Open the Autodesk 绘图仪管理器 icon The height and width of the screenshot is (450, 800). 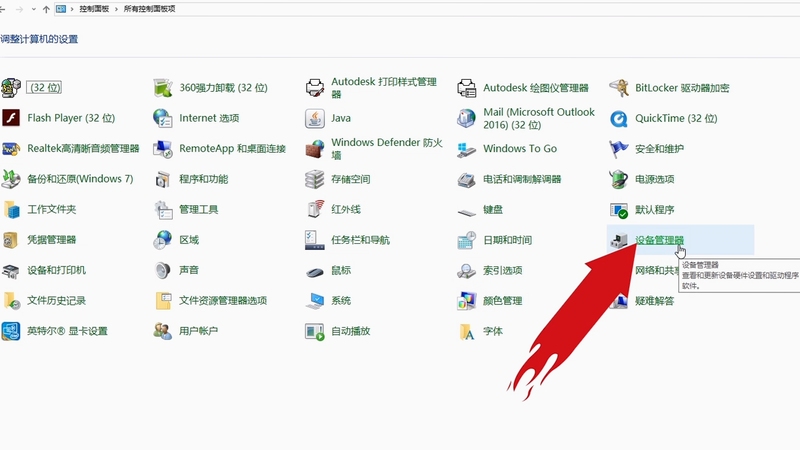pyautogui.click(x=466, y=88)
